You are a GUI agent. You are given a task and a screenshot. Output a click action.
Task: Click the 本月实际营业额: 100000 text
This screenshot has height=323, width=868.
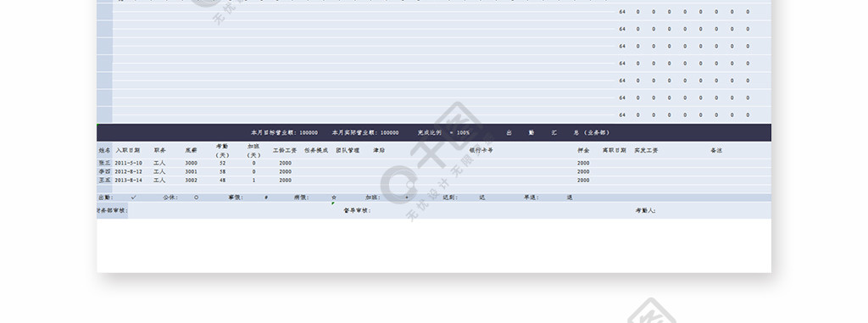365,133
